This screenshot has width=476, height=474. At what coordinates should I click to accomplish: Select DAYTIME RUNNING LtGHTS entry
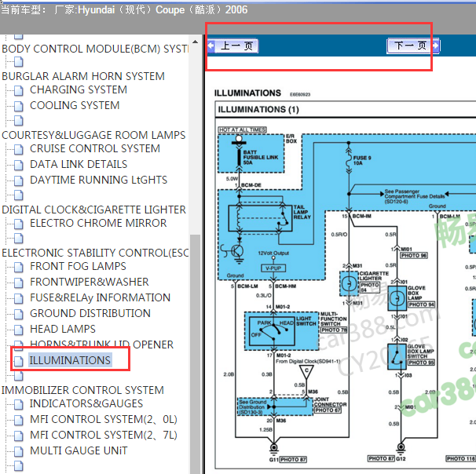98,180
